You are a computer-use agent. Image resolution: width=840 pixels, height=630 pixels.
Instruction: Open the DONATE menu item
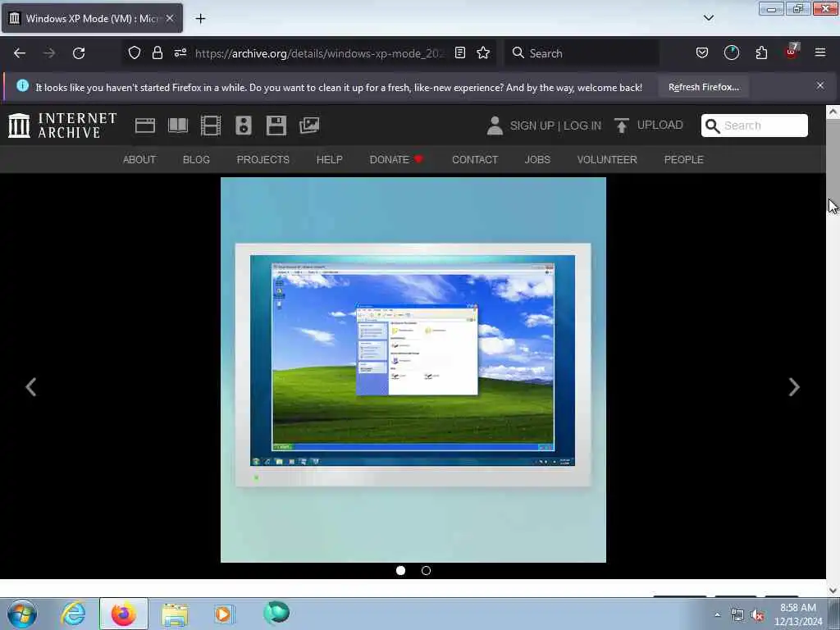[x=396, y=160]
